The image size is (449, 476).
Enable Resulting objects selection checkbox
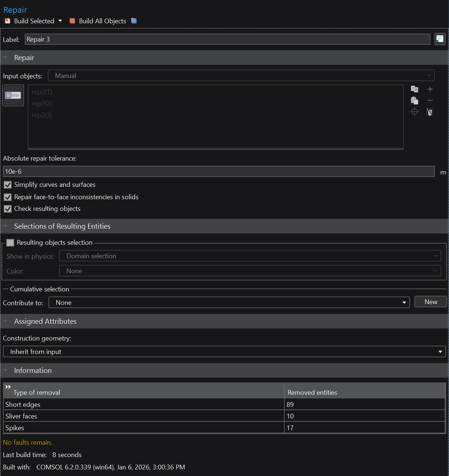tap(10, 243)
